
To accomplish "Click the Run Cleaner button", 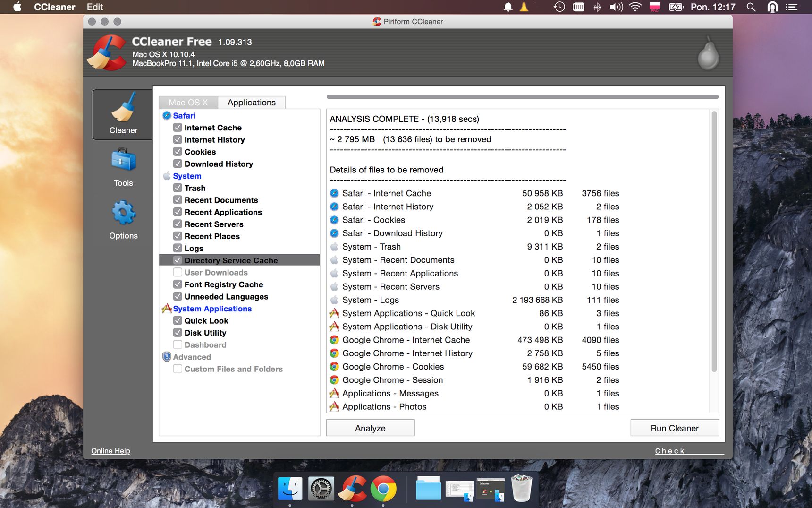I will (675, 428).
